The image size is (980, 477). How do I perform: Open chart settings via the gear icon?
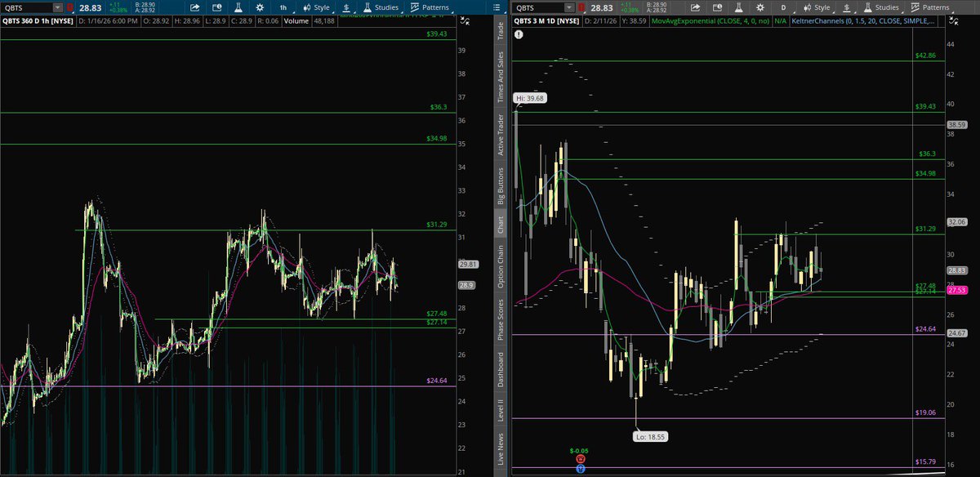point(258,7)
